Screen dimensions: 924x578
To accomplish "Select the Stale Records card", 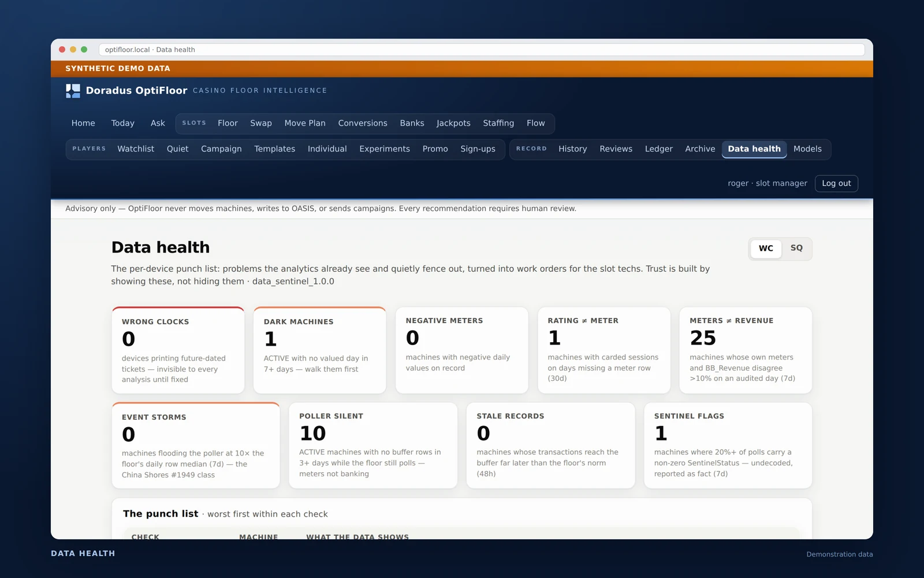I will [550, 446].
